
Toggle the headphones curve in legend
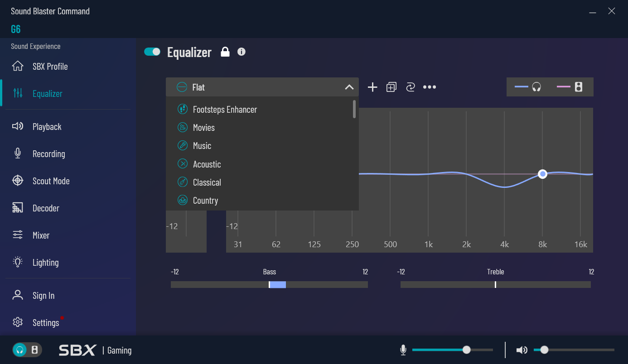(528, 87)
